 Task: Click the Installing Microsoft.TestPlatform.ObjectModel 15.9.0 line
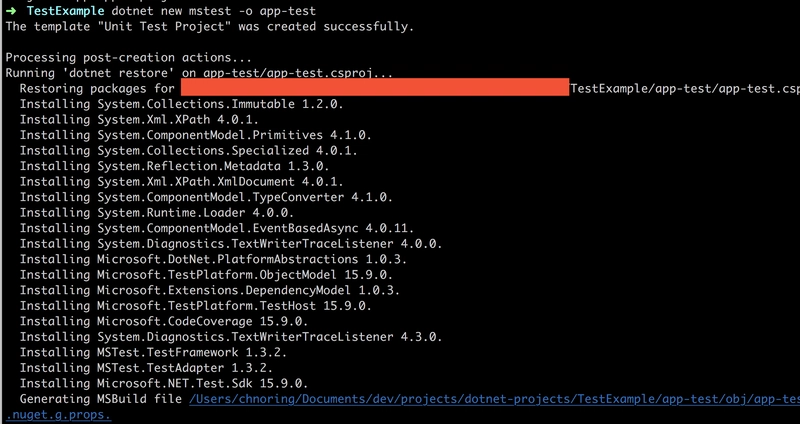tap(206, 275)
